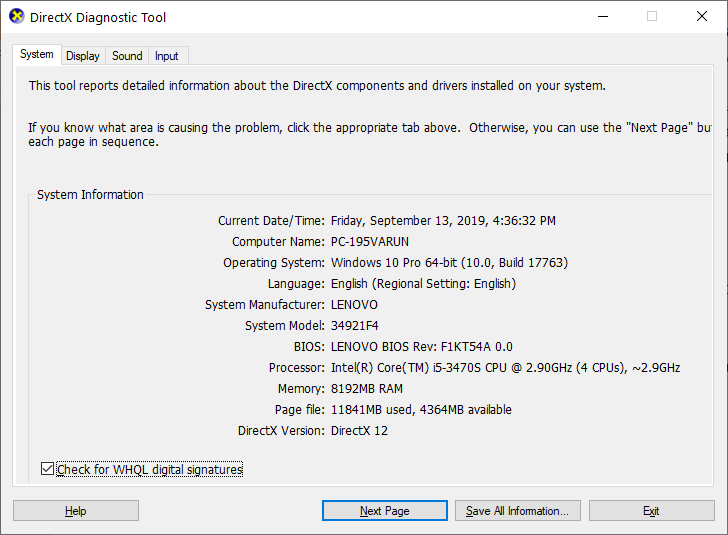Switch to the System tab
This screenshot has height=535, width=728.
pyautogui.click(x=37, y=54)
